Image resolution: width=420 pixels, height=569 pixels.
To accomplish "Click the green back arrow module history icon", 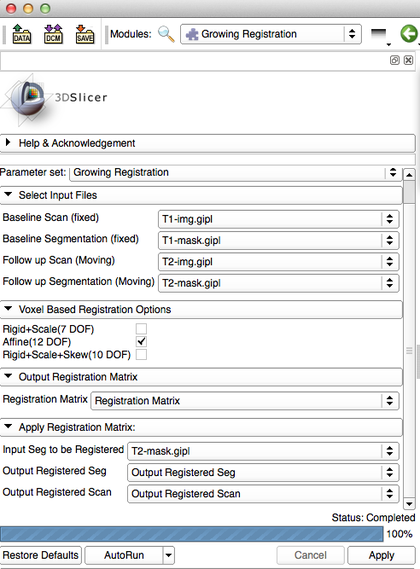I will 409,34.
